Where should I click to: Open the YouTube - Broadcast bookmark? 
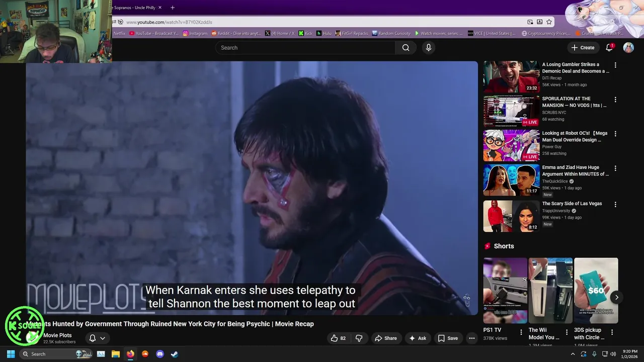[154, 34]
